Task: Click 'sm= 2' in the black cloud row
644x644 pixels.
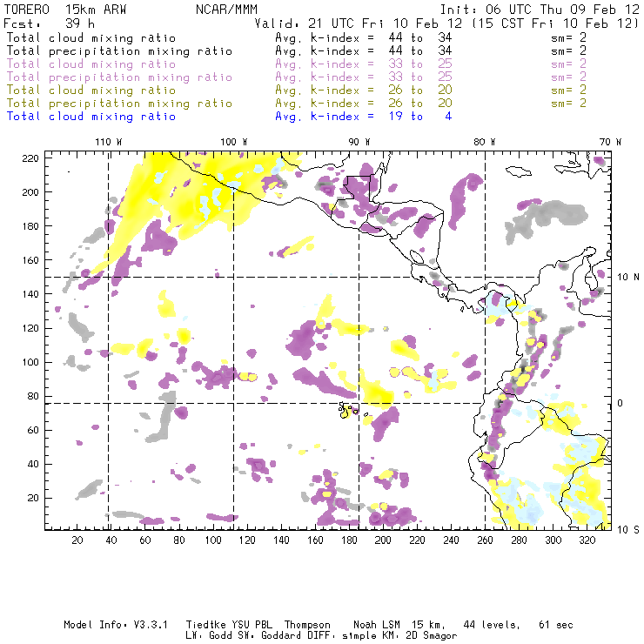Action: [x=568, y=37]
